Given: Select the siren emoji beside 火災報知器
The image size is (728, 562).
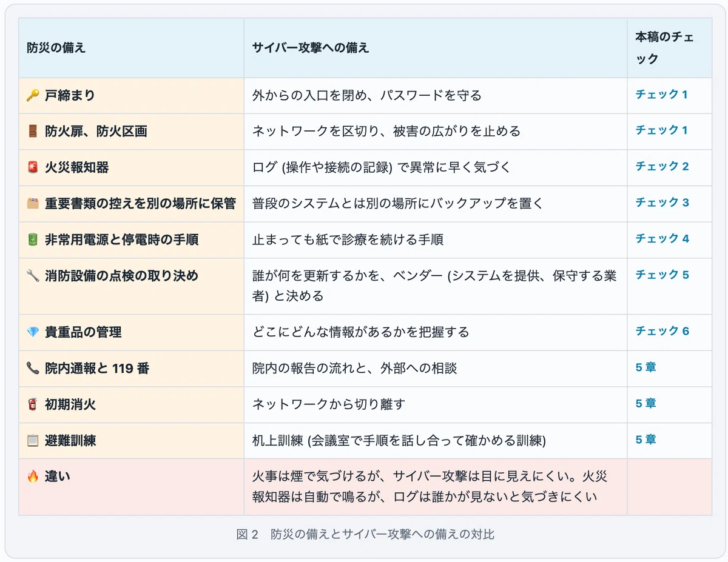Looking at the screenshot, I should tap(33, 167).
